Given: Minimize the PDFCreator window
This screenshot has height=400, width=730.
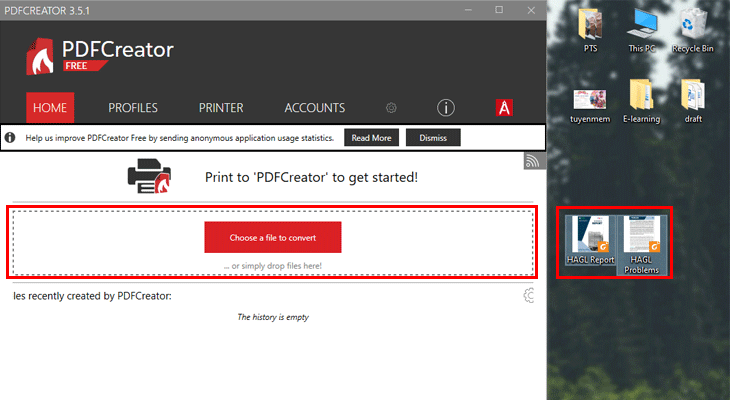Looking at the screenshot, I should click(468, 10).
